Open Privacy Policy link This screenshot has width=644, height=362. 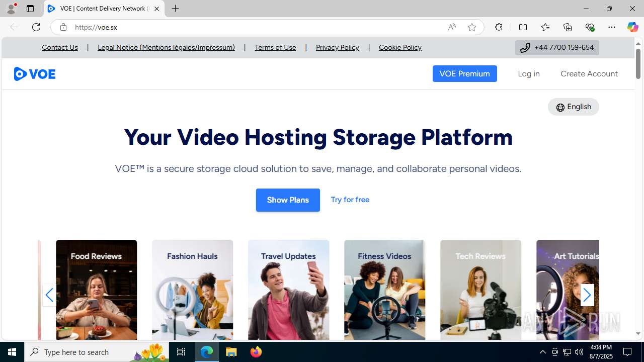[338, 47]
